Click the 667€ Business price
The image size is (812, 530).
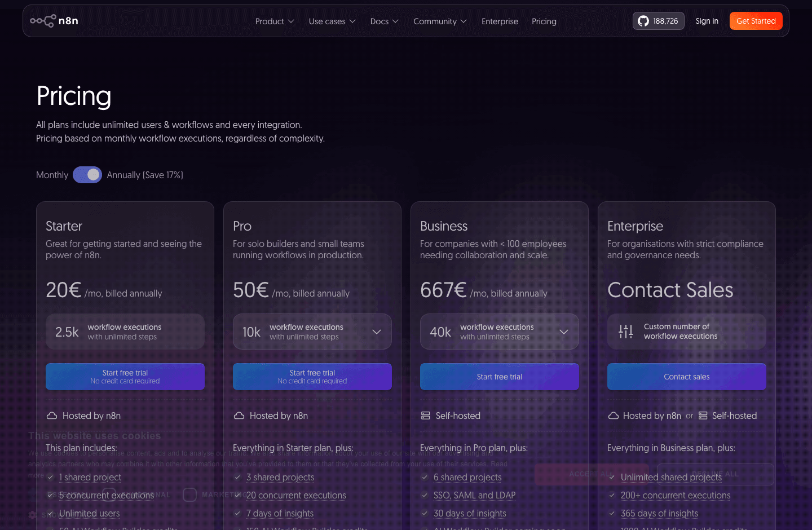[x=443, y=290]
